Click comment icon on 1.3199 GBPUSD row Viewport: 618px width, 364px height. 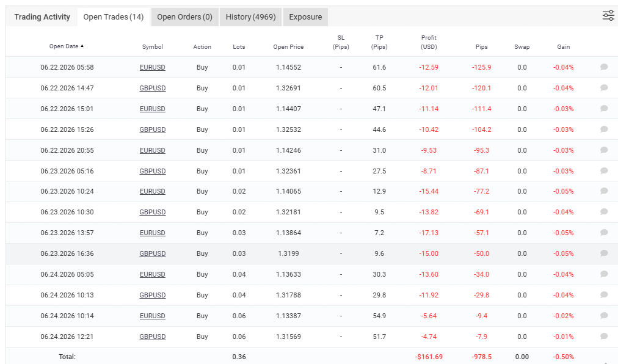(x=604, y=253)
